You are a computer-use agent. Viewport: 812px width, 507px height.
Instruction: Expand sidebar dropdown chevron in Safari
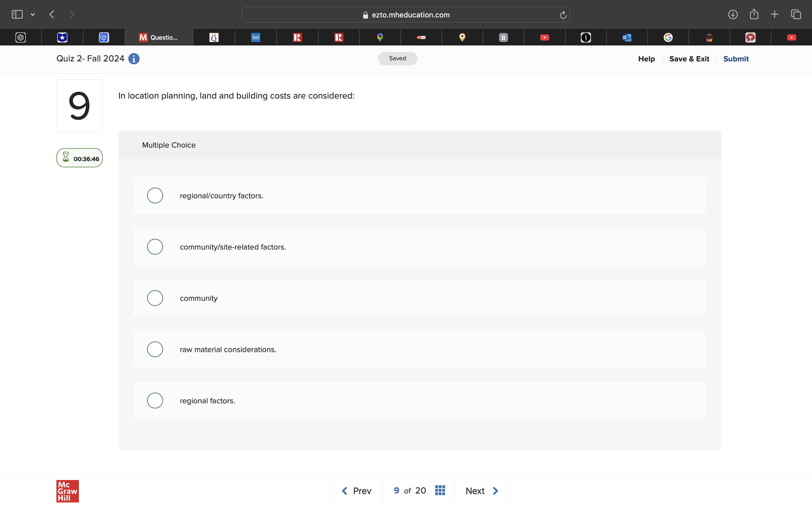tap(32, 14)
